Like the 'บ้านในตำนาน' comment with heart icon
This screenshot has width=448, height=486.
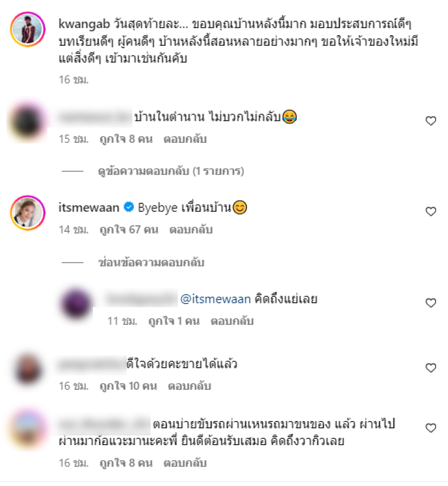[x=431, y=121]
